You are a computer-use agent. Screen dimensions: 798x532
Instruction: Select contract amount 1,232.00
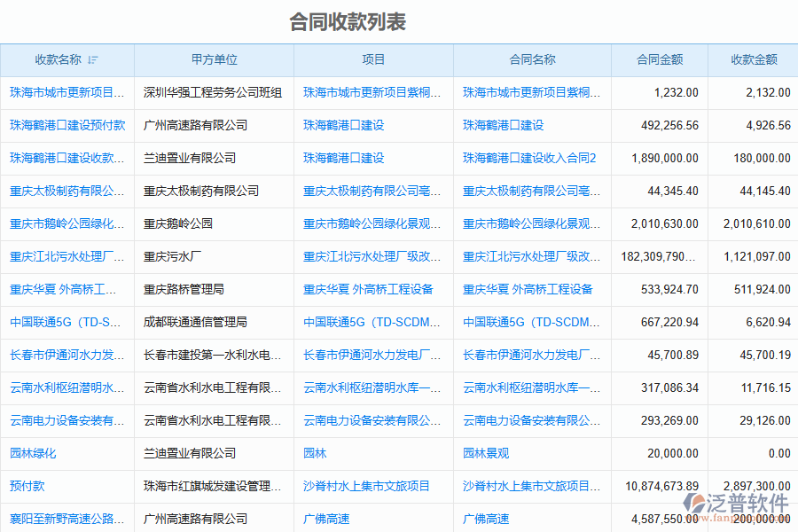[676, 92]
